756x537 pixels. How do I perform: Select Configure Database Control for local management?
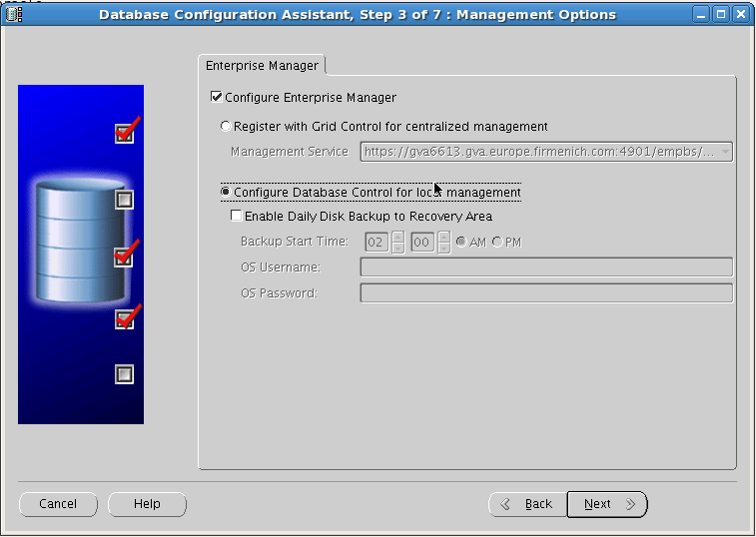pyautogui.click(x=226, y=192)
